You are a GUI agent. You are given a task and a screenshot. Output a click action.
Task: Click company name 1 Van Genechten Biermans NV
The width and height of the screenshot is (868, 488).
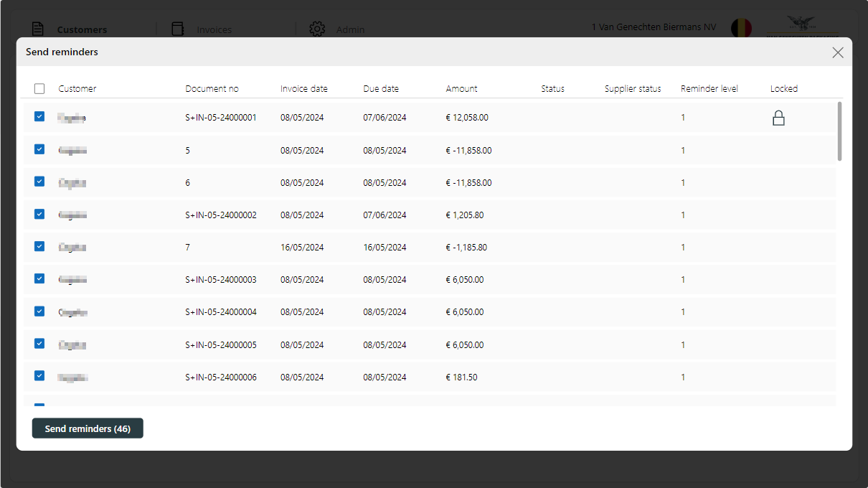coord(654,27)
